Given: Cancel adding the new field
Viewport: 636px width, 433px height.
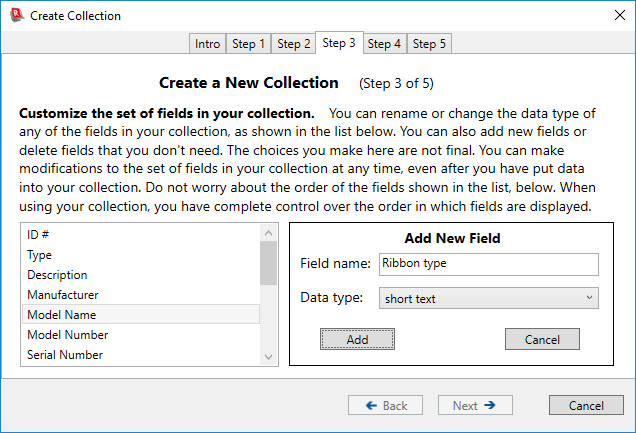Looking at the screenshot, I should tap(542, 339).
